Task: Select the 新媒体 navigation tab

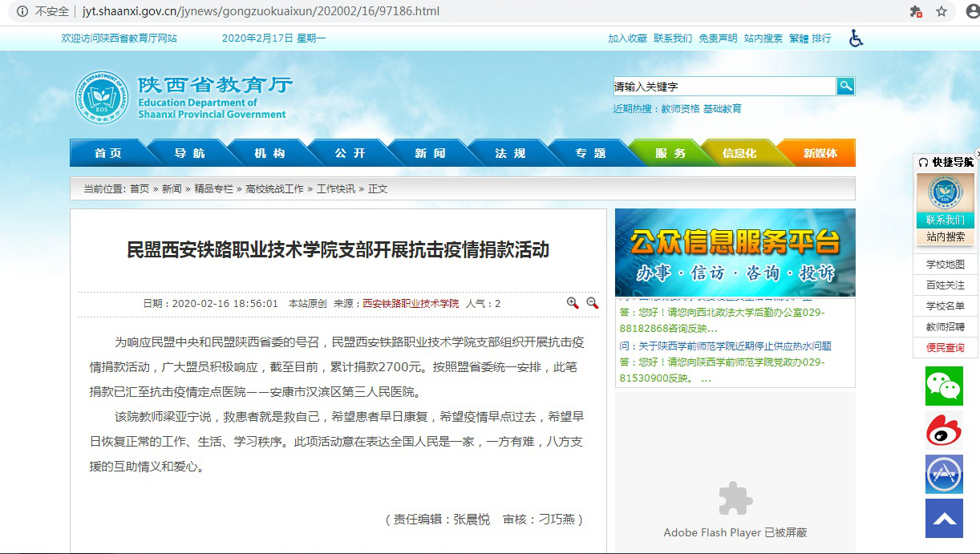Action: click(x=820, y=153)
